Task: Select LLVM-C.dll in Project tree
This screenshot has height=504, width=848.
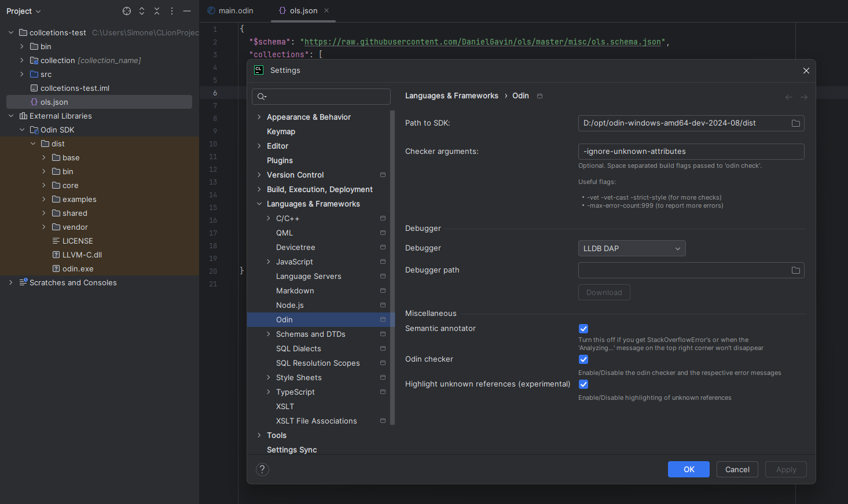Action: pos(82,255)
